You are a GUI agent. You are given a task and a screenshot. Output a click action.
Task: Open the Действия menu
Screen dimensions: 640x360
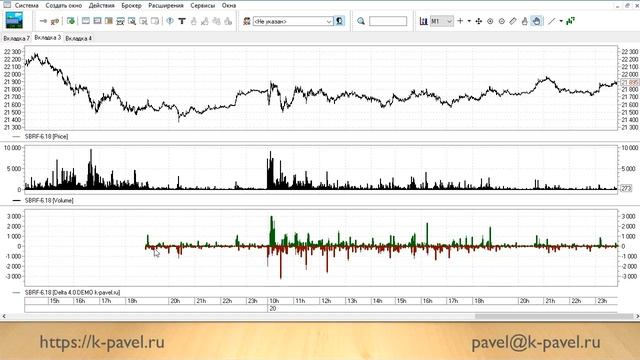click(102, 5)
